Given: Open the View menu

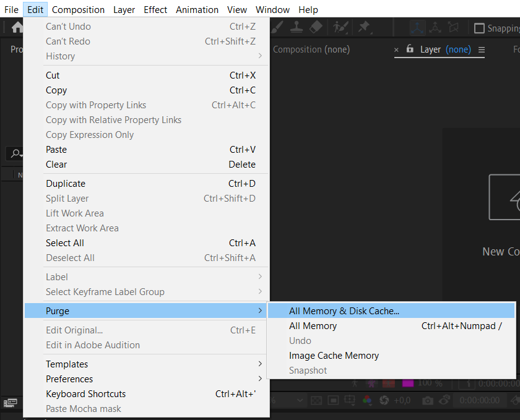Looking at the screenshot, I should (x=236, y=10).
